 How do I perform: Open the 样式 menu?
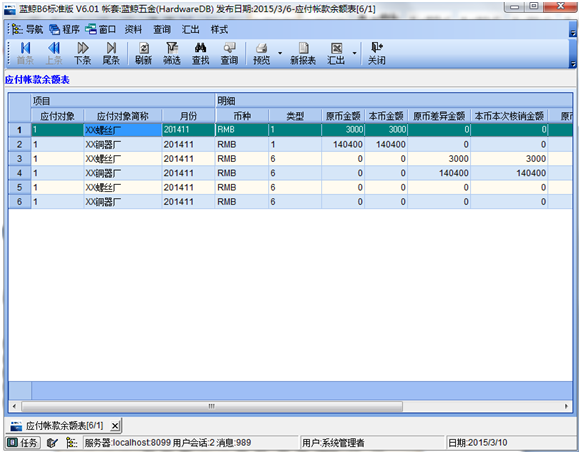(219, 29)
